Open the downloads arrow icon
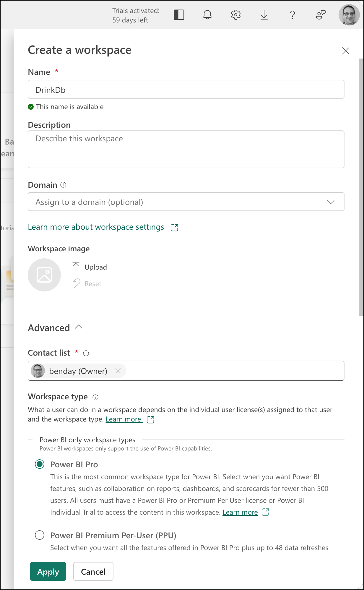 coord(264,15)
